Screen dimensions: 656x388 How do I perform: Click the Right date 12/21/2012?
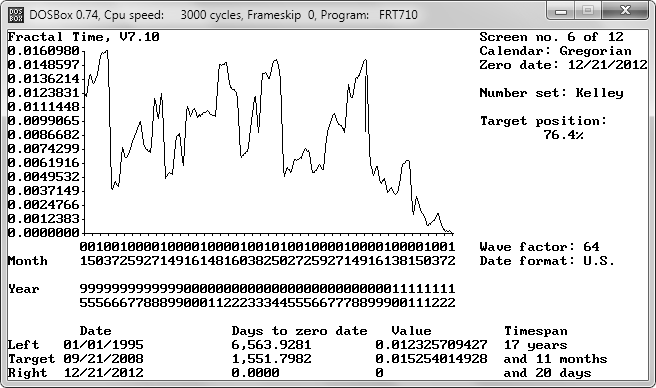click(103, 373)
